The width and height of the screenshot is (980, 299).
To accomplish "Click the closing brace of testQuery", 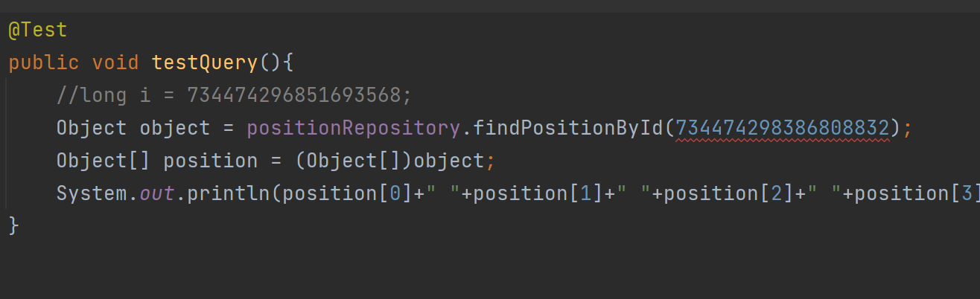I will (13, 226).
